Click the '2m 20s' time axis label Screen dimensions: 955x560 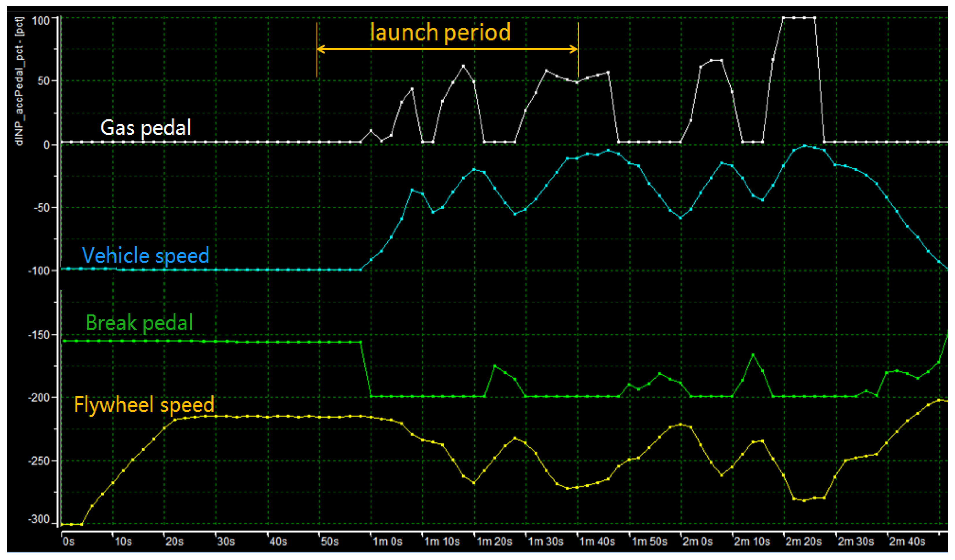pyautogui.click(x=803, y=541)
